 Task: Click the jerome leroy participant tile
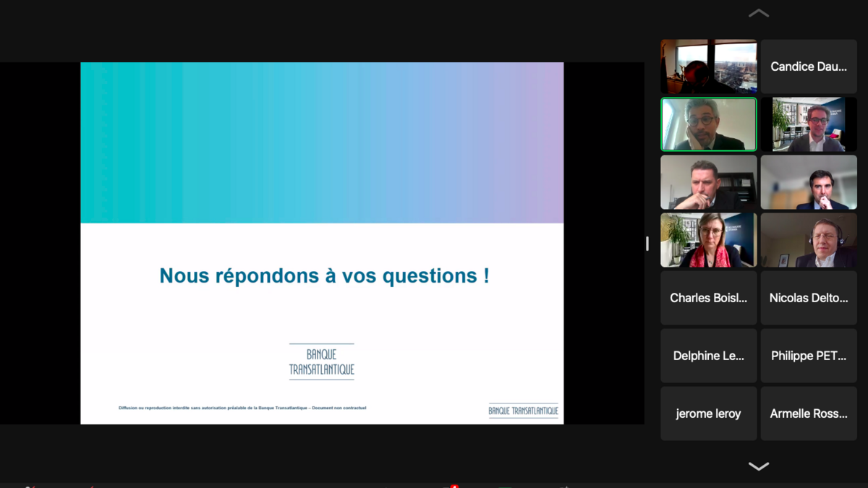[x=708, y=414]
